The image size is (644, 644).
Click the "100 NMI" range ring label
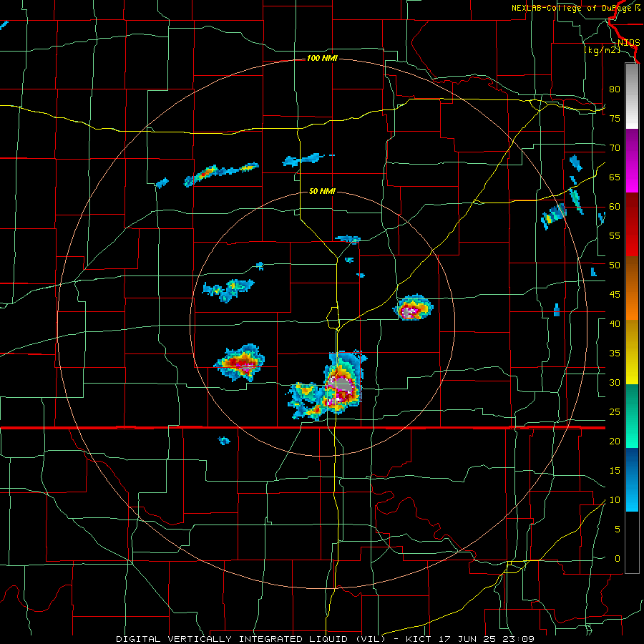(322, 59)
